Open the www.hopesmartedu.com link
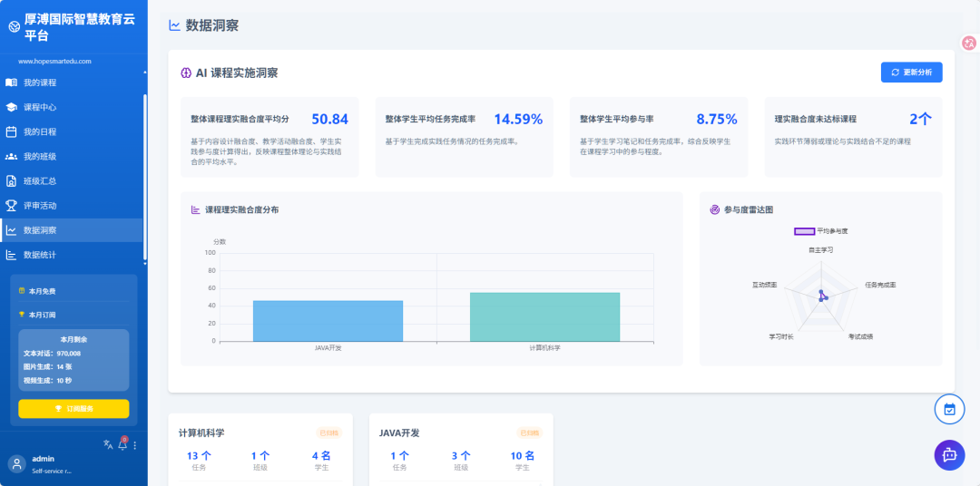The height and width of the screenshot is (486, 980). 55,62
